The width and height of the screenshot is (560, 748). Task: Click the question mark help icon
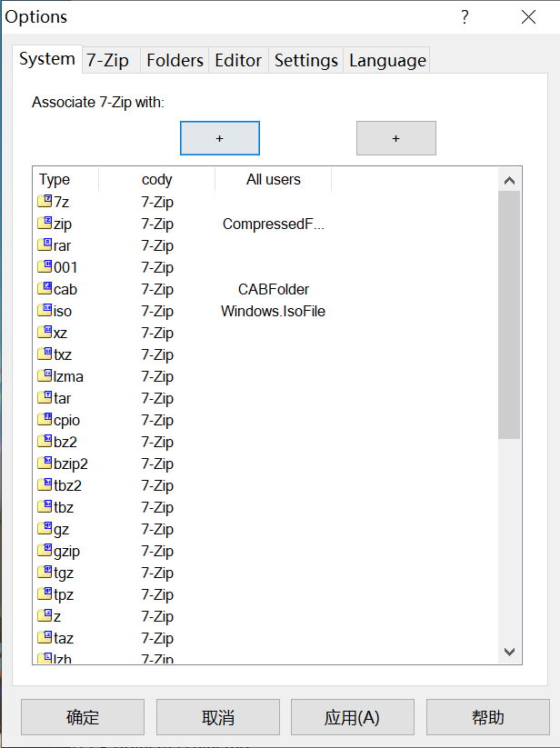465,17
